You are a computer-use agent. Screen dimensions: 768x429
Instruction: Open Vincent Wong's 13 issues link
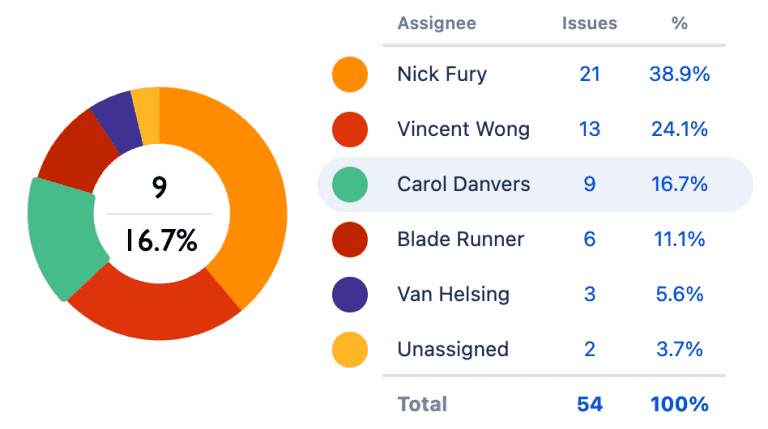coord(589,129)
